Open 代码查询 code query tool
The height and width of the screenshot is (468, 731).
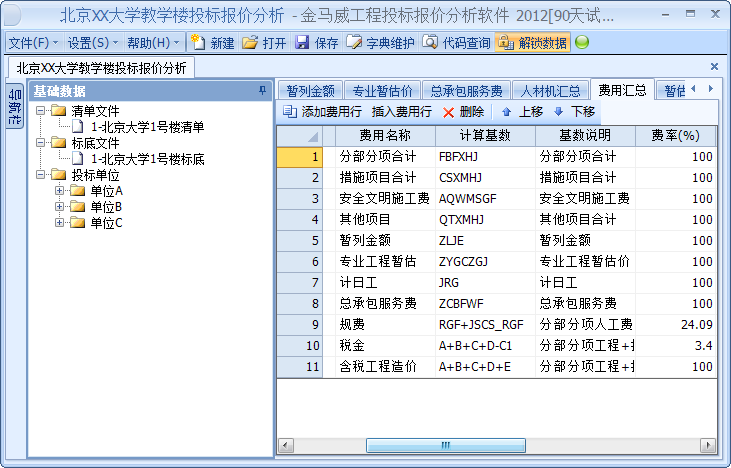pos(456,43)
